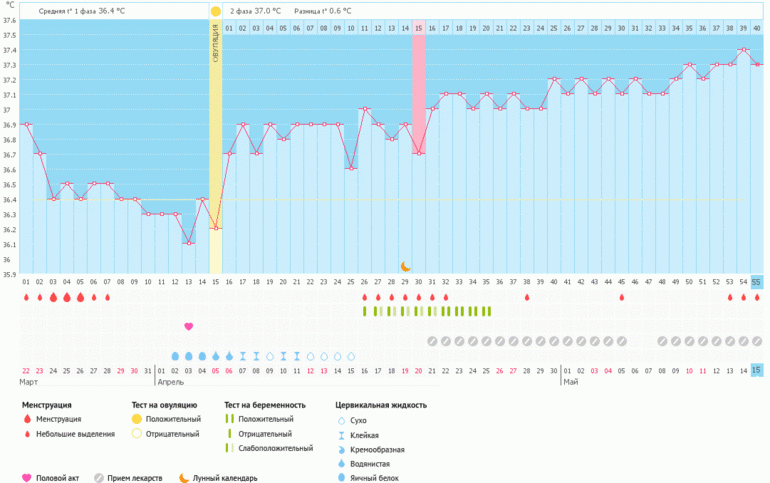Click the Март month label
The height and width of the screenshot is (483, 770).
29,382
